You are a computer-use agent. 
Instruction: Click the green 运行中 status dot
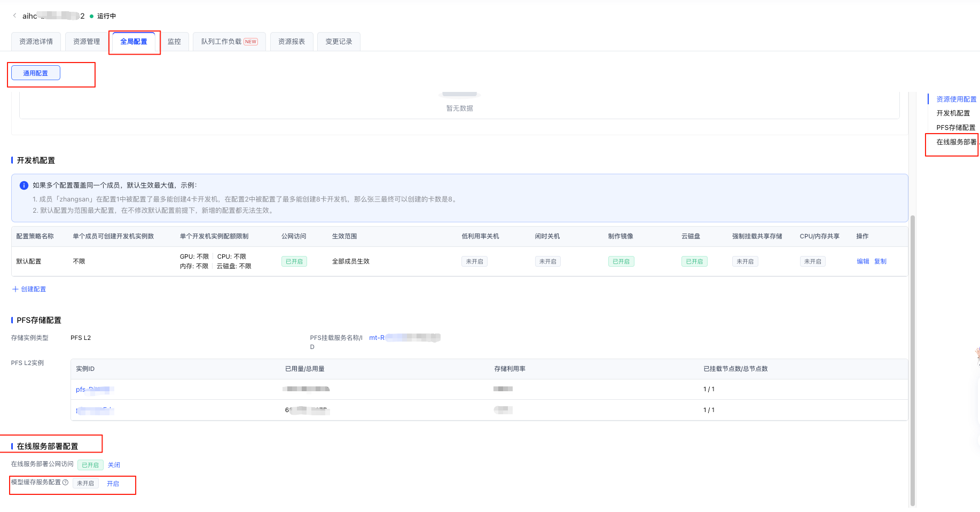[x=92, y=17]
